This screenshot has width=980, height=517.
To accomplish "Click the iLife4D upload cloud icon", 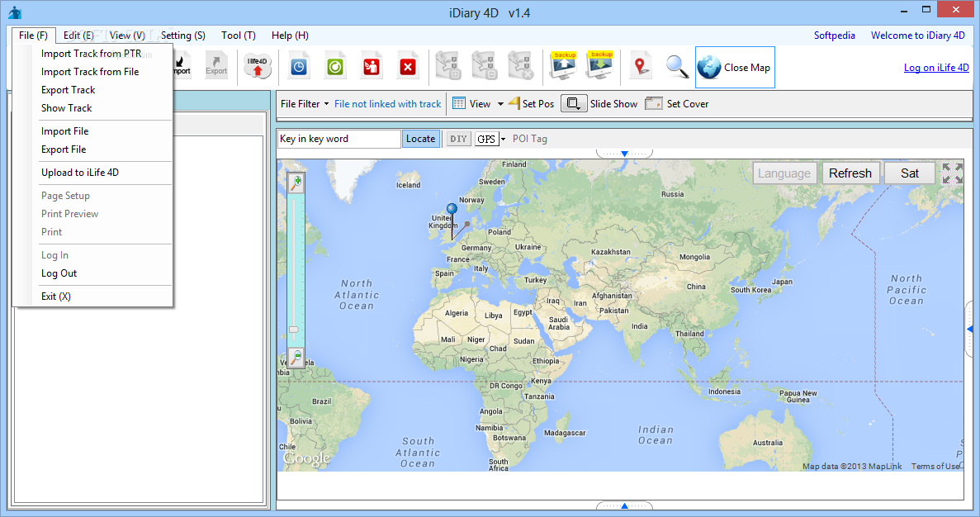I will click(258, 65).
